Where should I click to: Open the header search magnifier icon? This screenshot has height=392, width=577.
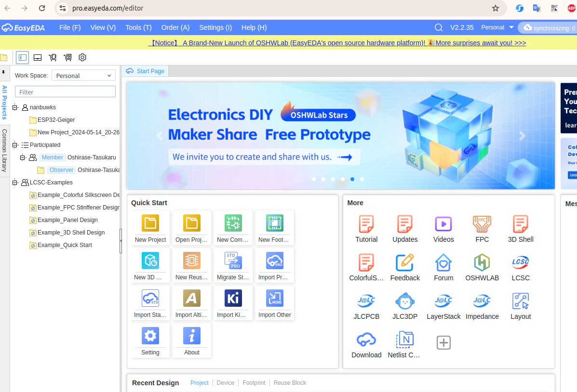pos(438,27)
